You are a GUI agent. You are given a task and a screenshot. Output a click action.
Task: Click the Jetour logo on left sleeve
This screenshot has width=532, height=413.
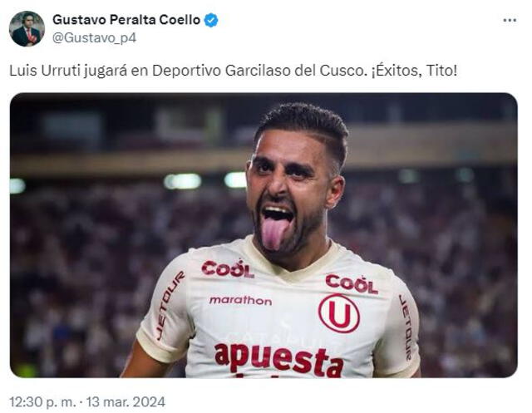tap(170, 305)
